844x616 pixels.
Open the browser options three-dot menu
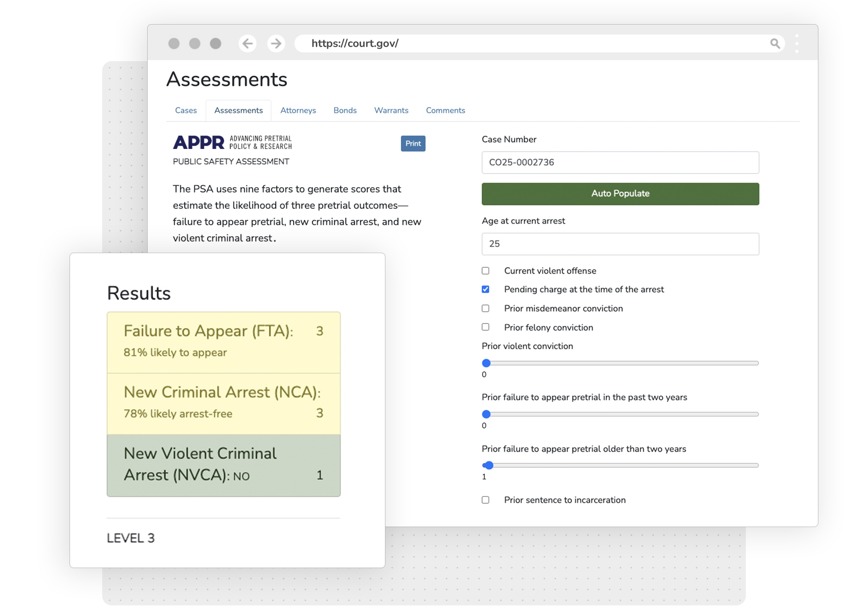click(797, 43)
